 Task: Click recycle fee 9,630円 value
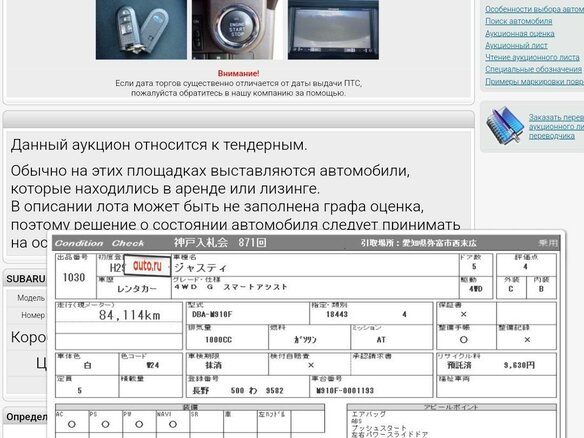click(519, 365)
